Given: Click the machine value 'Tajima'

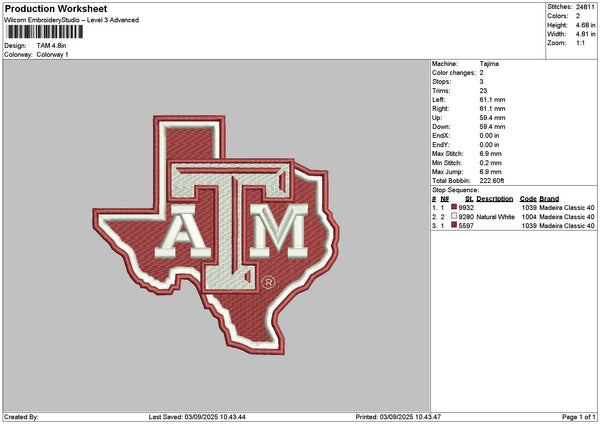Looking at the screenshot, I should 489,64.
